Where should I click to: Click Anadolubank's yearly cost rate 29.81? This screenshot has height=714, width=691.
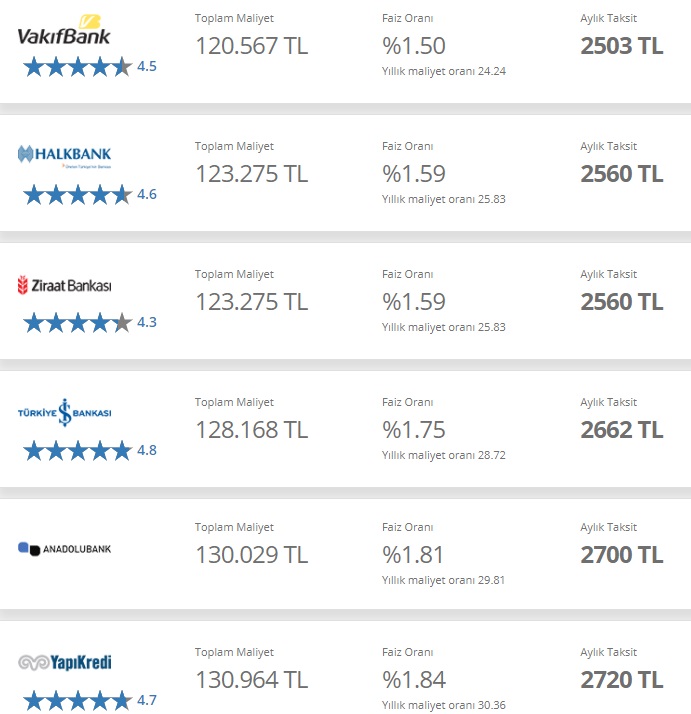coord(443,579)
